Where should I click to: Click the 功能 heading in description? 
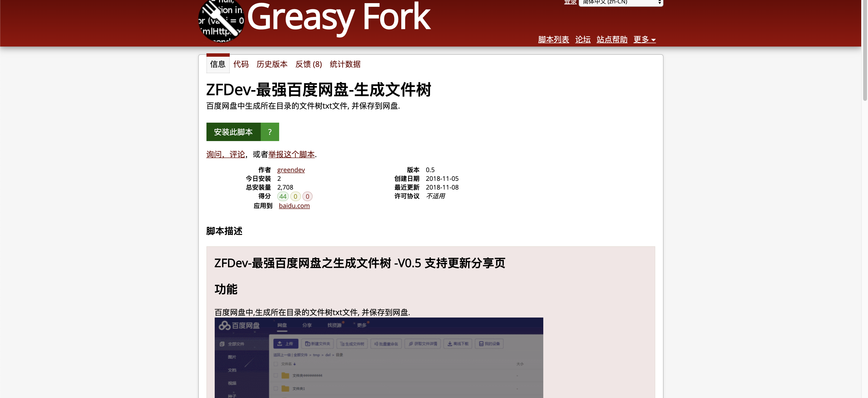226,289
